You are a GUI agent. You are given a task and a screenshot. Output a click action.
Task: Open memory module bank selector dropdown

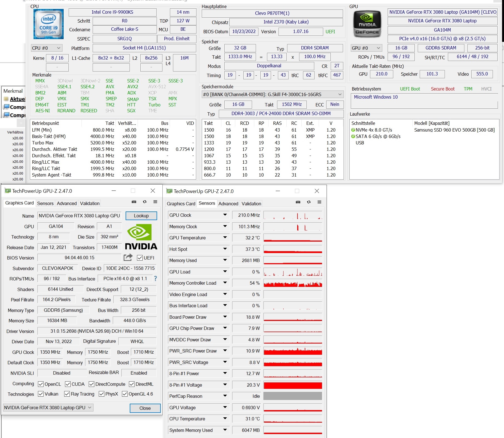tap(272, 94)
